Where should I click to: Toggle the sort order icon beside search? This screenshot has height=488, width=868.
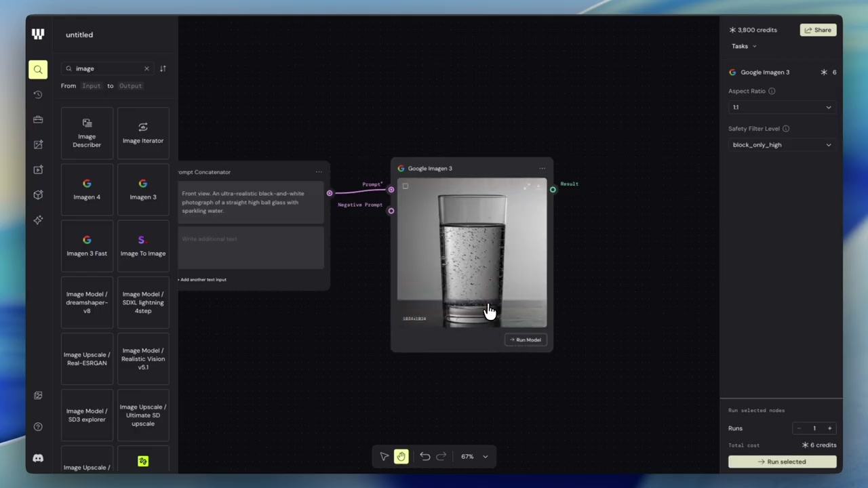(163, 68)
